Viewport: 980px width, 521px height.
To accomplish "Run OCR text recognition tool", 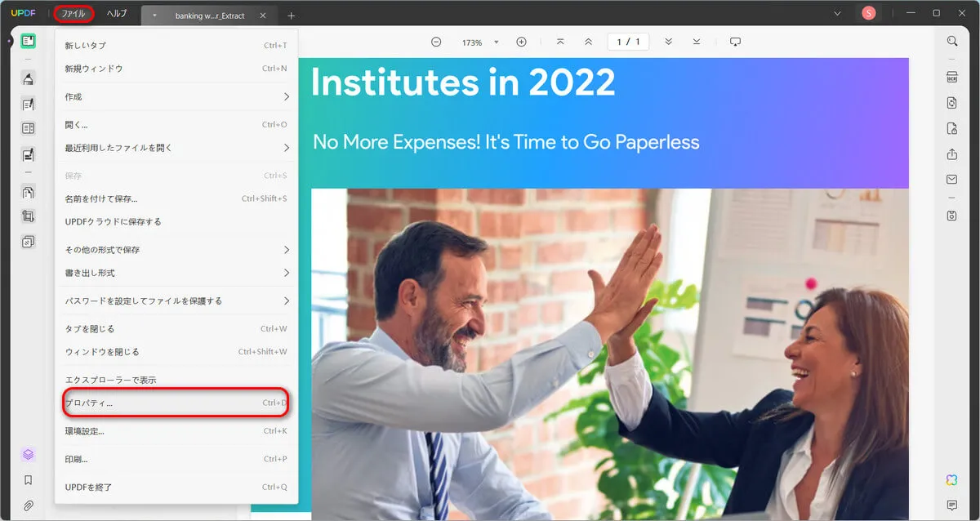I will pos(952,78).
